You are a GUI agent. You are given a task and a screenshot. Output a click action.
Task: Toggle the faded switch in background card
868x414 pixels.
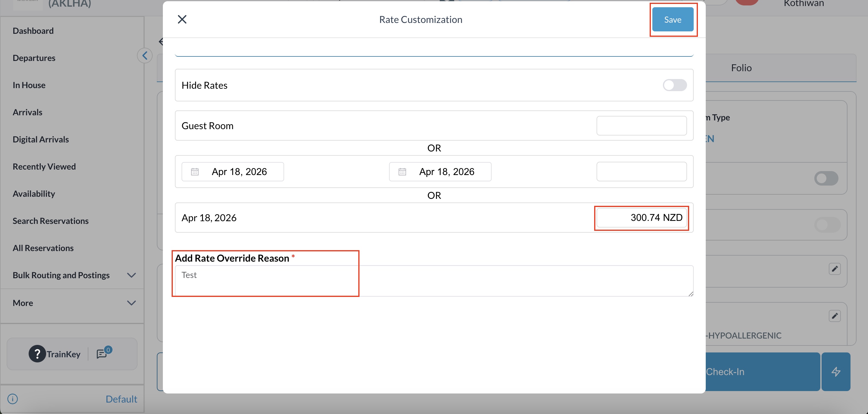pos(827,225)
